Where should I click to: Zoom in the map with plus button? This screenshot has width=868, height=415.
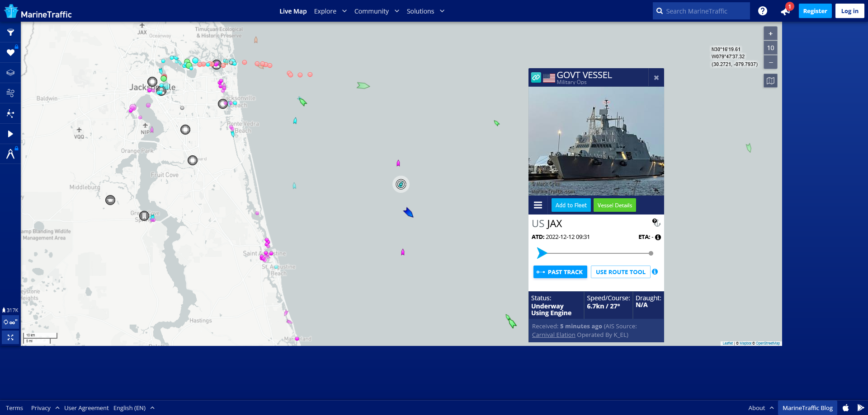point(770,33)
